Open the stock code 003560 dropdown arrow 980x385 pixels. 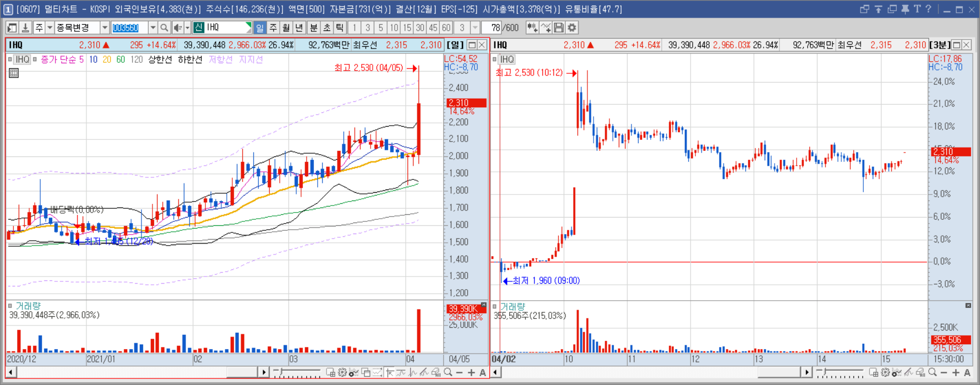click(153, 28)
